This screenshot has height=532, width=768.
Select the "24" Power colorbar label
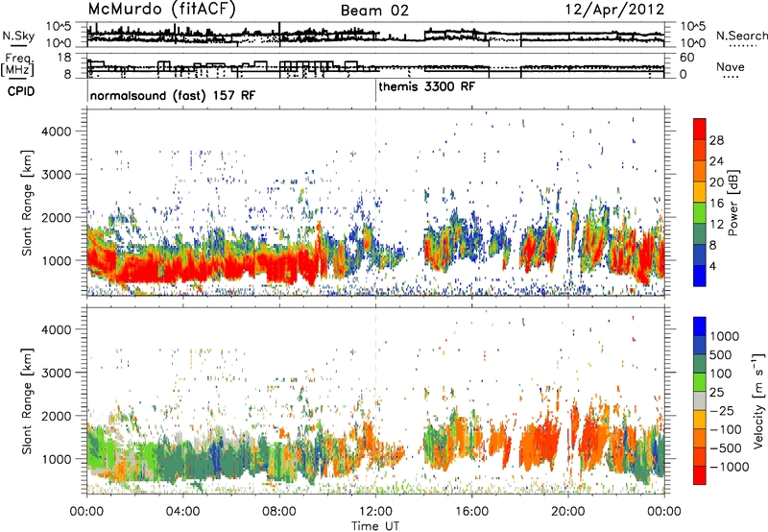tap(716, 161)
